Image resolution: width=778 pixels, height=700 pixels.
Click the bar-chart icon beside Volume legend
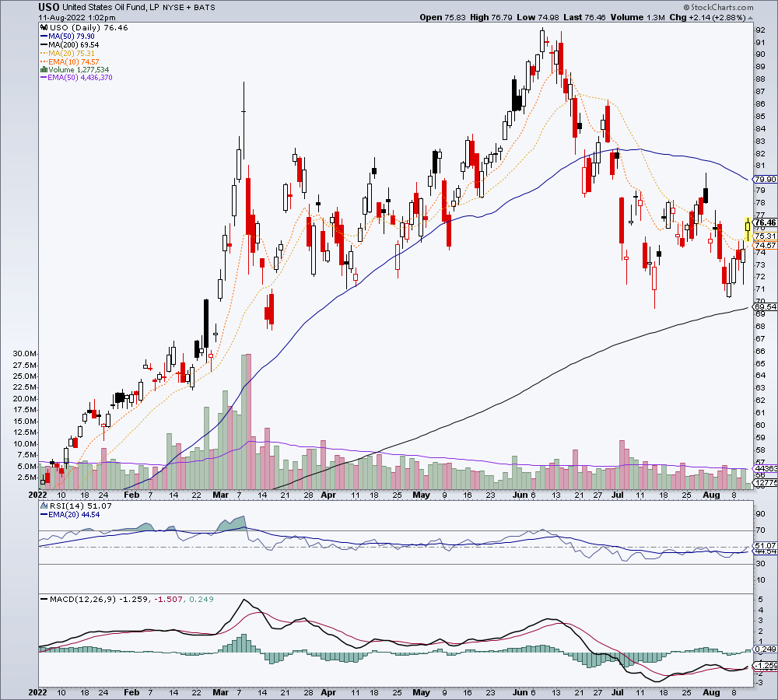44,70
